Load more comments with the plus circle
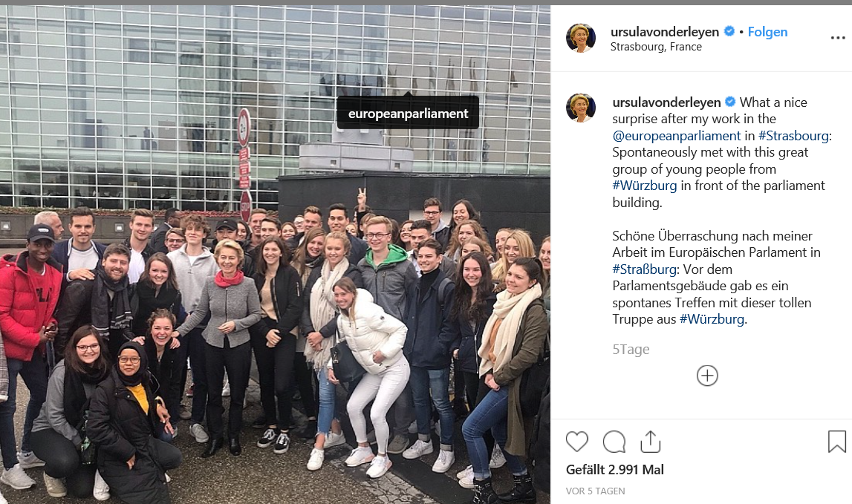This screenshot has width=852, height=504. tap(707, 376)
